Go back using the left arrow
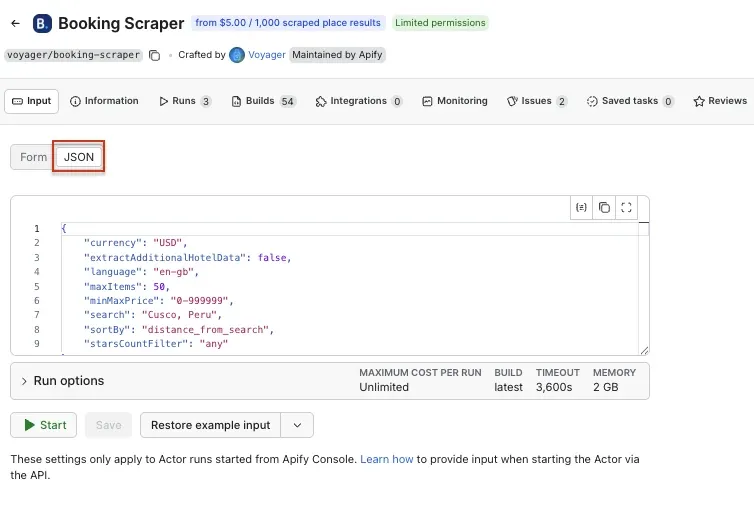Screen dimensions: 754x518 [x=15, y=23]
